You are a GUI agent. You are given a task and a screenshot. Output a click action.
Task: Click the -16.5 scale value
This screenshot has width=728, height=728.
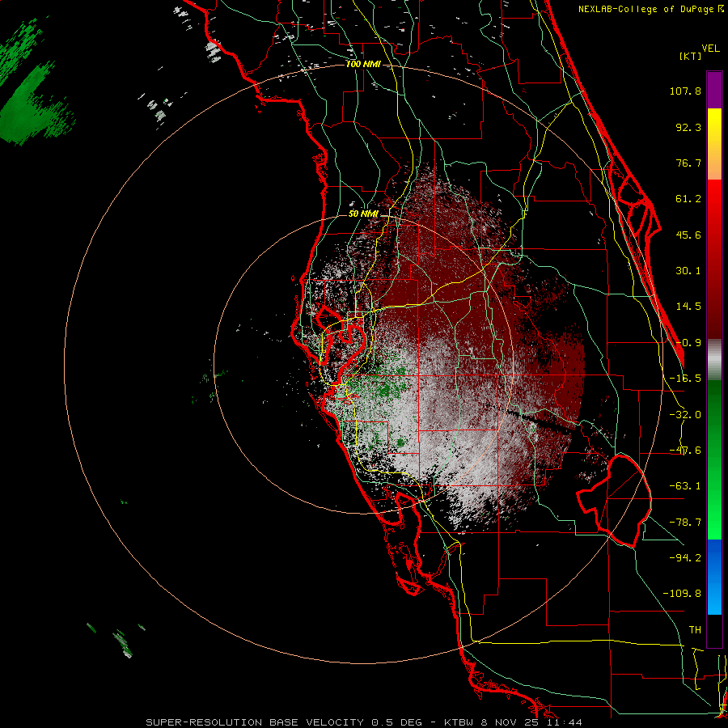[x=685, y=379]
